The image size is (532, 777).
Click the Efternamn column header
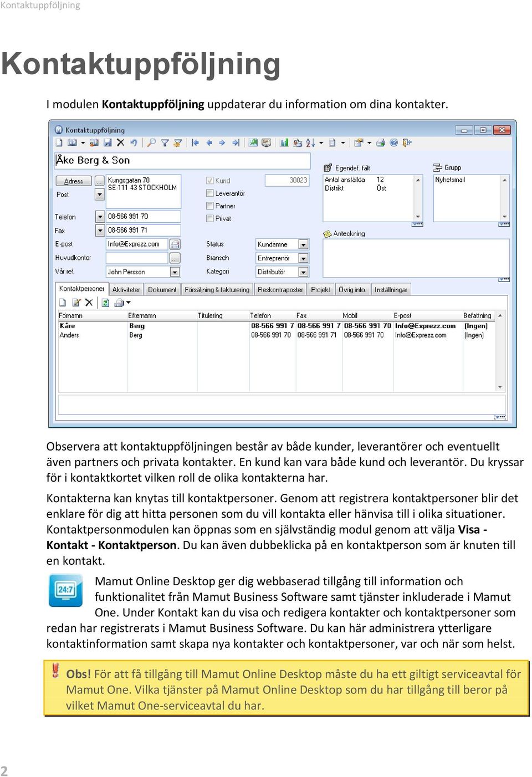click(162, 316)
